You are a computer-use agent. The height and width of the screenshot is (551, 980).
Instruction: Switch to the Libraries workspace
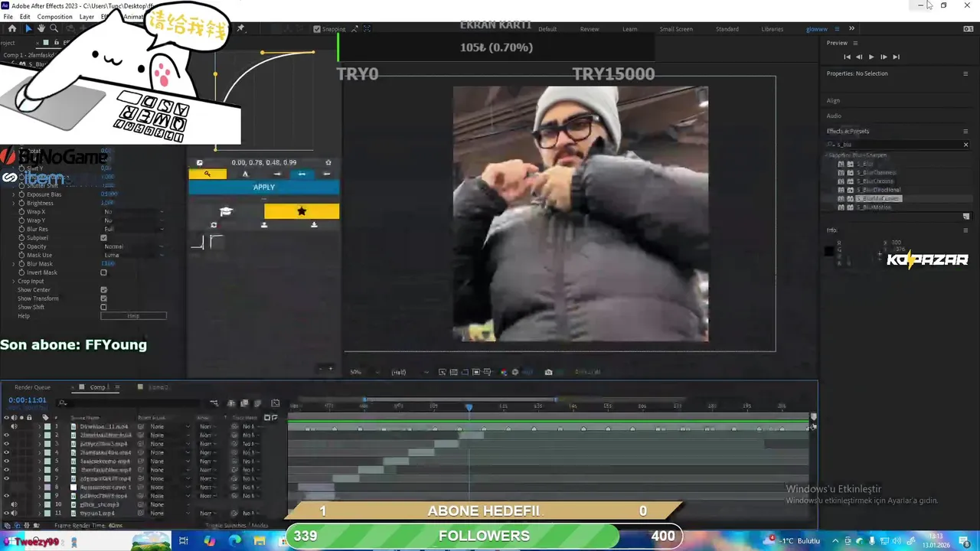773,29
